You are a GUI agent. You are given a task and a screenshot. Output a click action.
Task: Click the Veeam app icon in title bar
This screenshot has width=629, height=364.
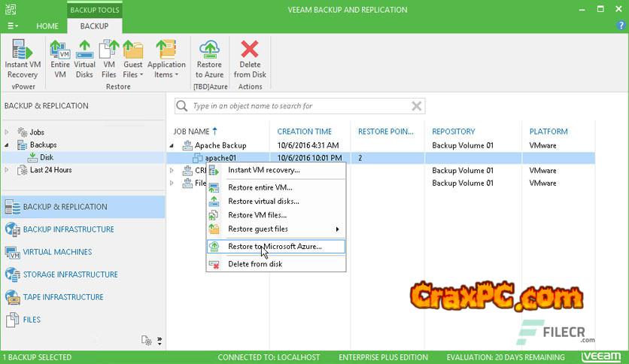11,9
